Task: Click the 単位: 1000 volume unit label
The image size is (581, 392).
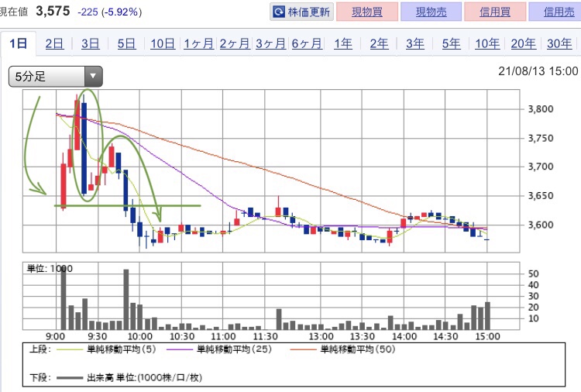Action: click(50, 269)
